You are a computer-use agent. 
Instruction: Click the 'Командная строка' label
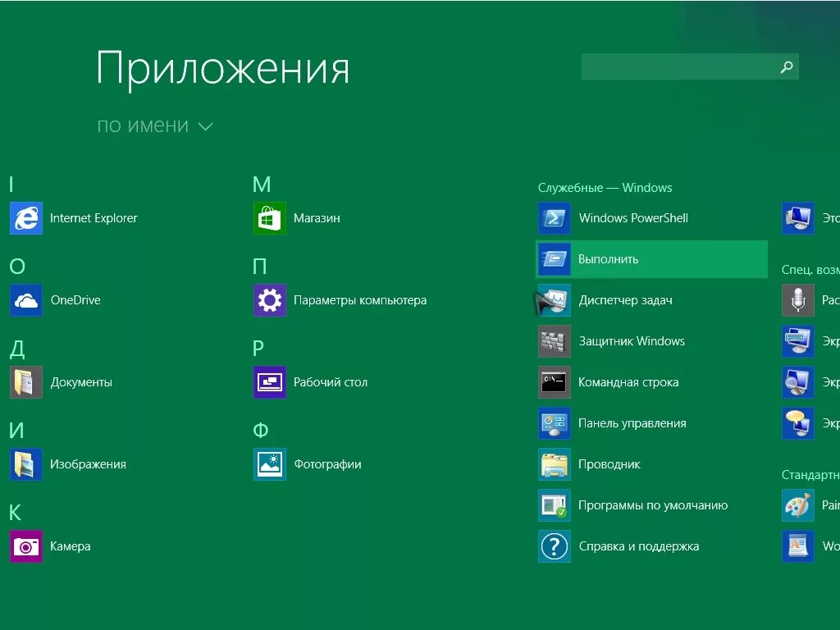point(628,382)
